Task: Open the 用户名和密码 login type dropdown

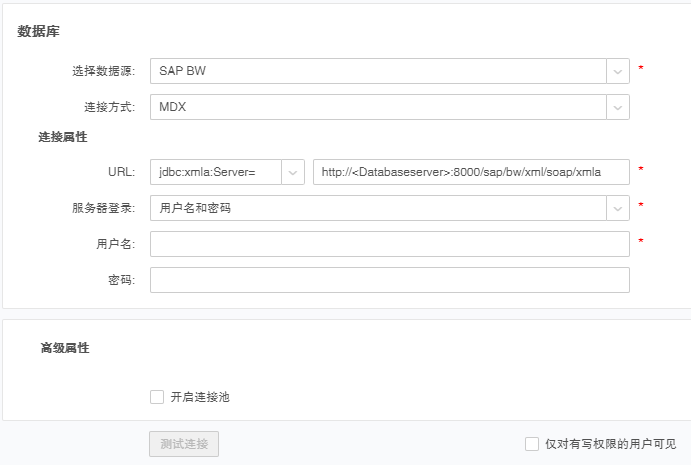Action: 378,208
